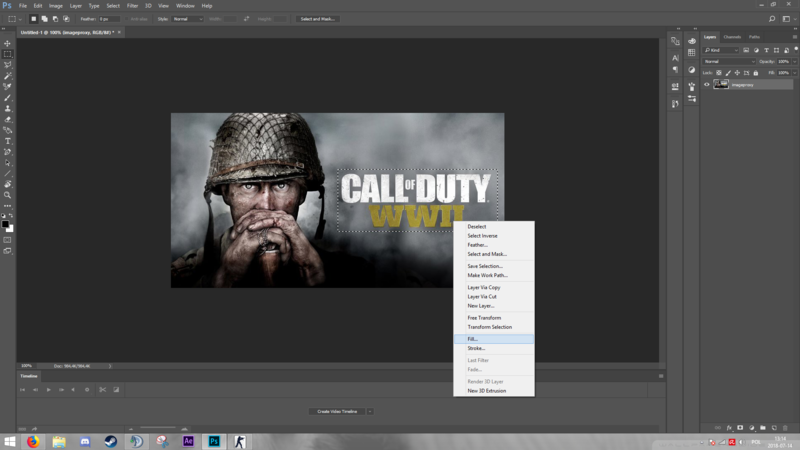The height and width of the screenshot is (450, 800).
Task: Expand the marquee Style dropdown
Action: [x=187, y=19]
